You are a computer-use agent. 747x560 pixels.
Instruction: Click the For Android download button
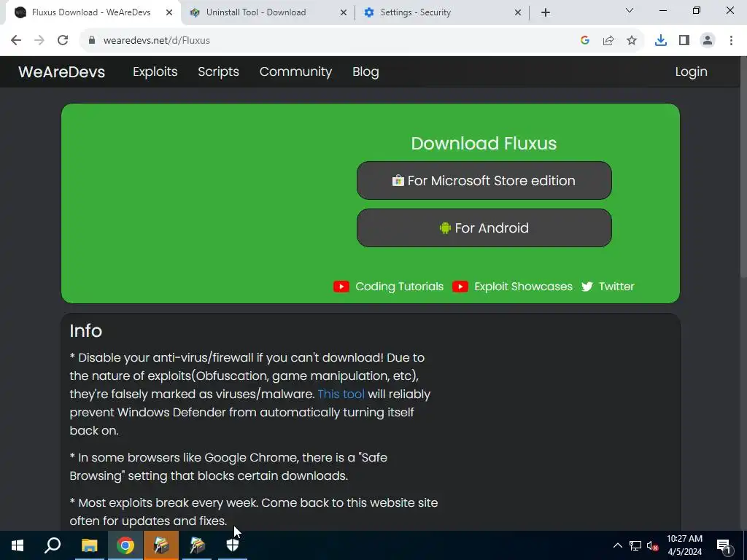point(484,227)
